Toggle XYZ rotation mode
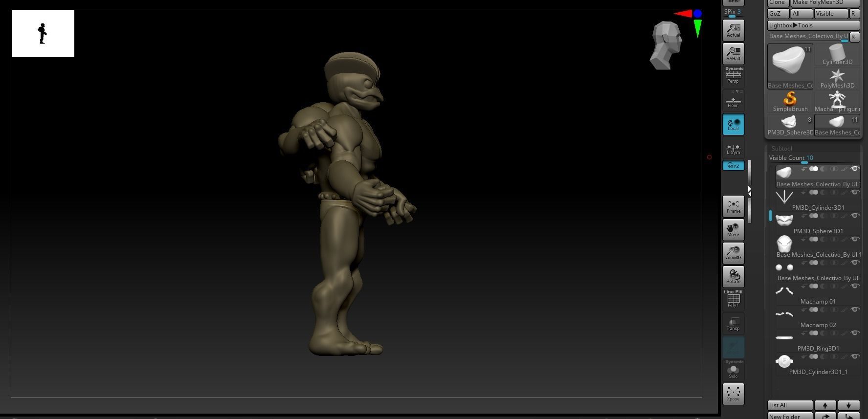This screenshot has width=868, height=419. pos(733,166)
